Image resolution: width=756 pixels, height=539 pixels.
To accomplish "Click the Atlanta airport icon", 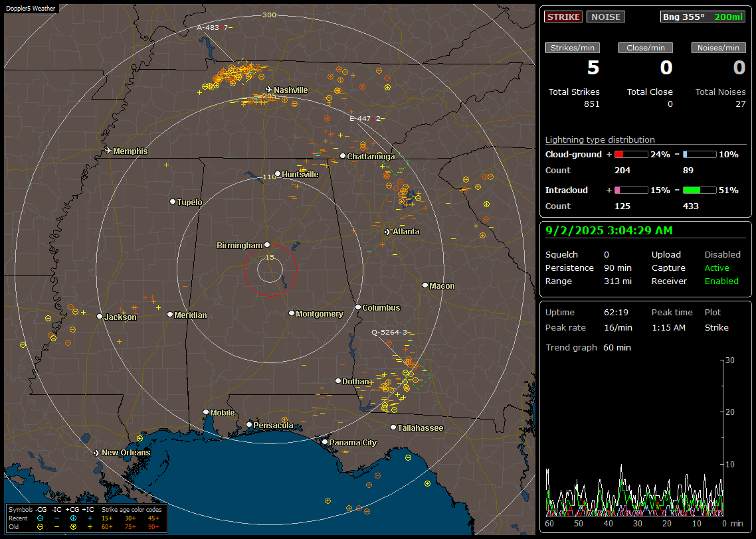I will tap(388, 232).
